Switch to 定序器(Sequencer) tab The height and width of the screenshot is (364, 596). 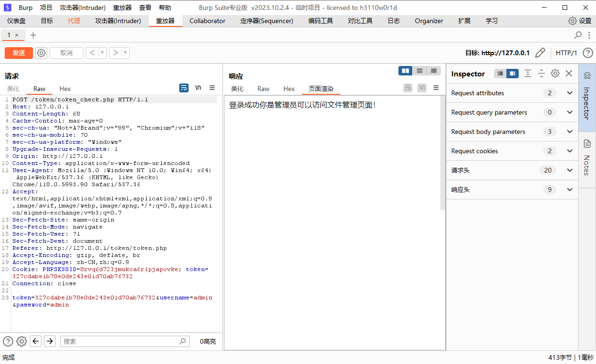[267, 21]
